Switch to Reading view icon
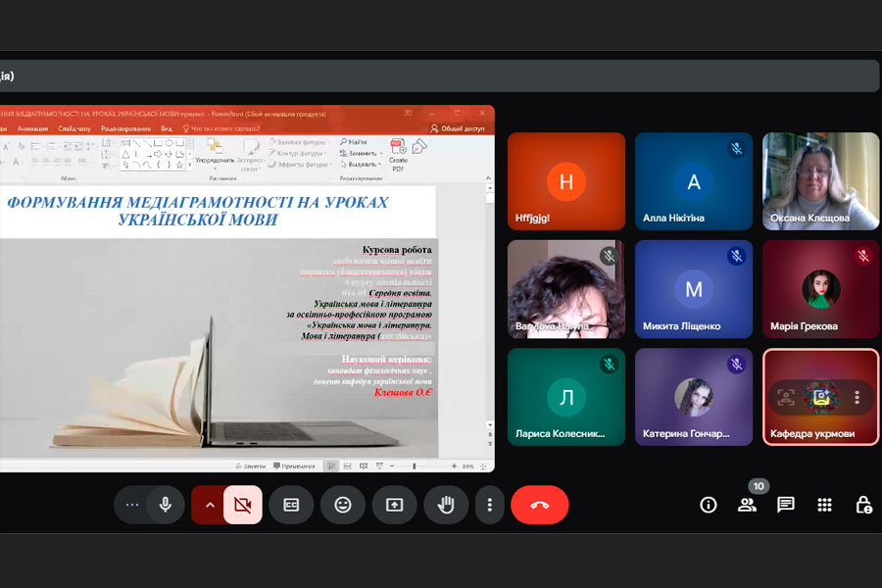882x588 pixels. point(364,465)
